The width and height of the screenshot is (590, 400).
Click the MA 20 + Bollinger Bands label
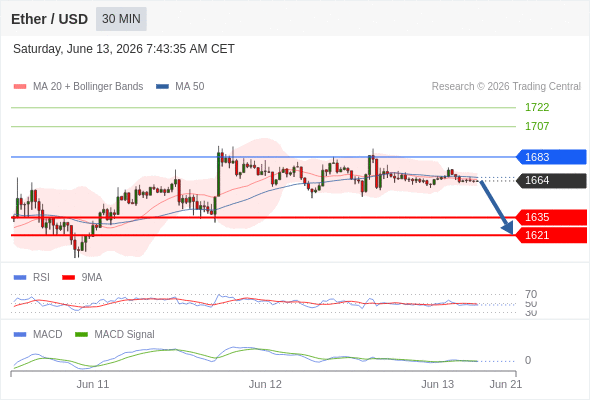pyautogui.click(x=88, y=87)
